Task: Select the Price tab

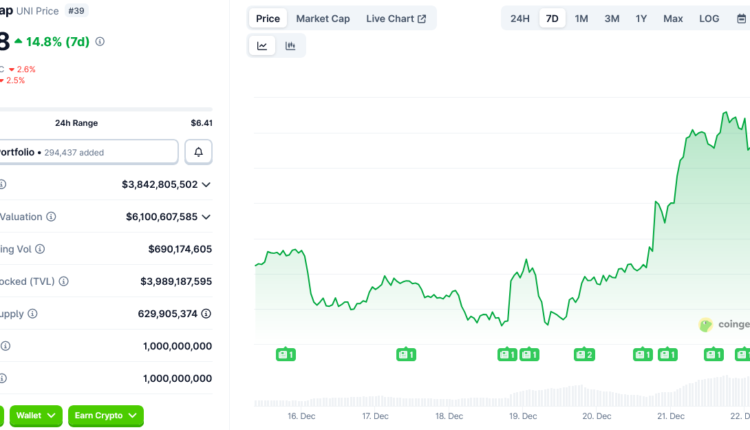Action: tap(267, 18)
